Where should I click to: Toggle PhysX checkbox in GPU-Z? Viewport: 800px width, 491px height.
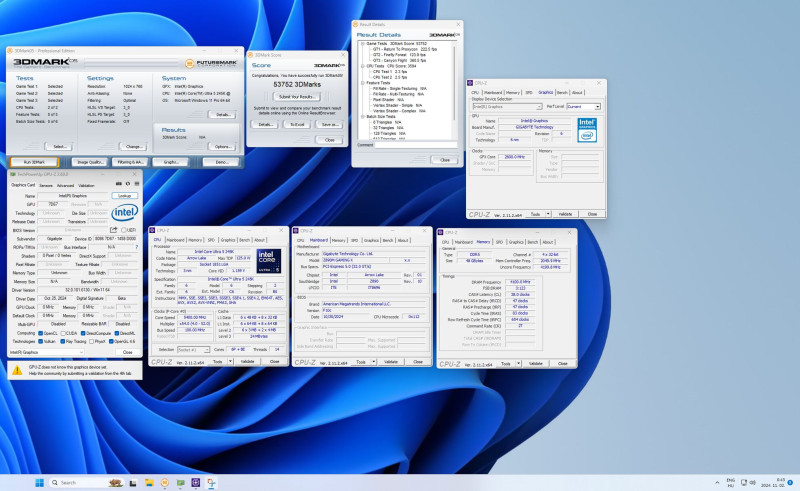tap(91, 341)
